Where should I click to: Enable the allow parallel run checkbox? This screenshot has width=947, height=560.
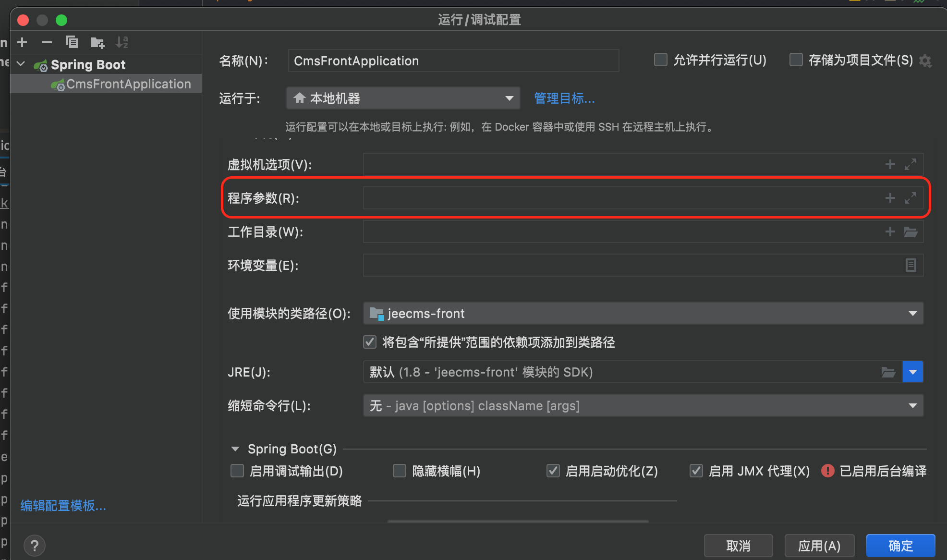pos(661,60)
